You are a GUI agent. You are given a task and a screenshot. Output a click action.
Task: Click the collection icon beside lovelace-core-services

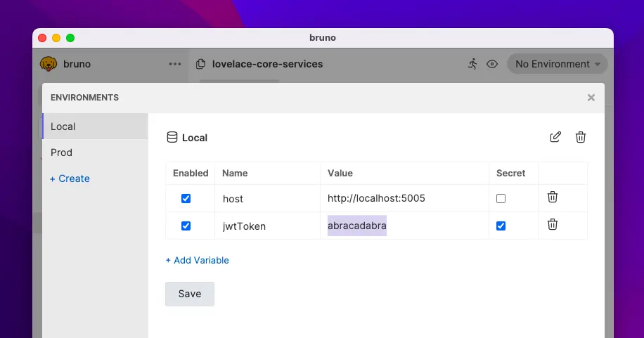pyautogui.click(x=200, y=64)
